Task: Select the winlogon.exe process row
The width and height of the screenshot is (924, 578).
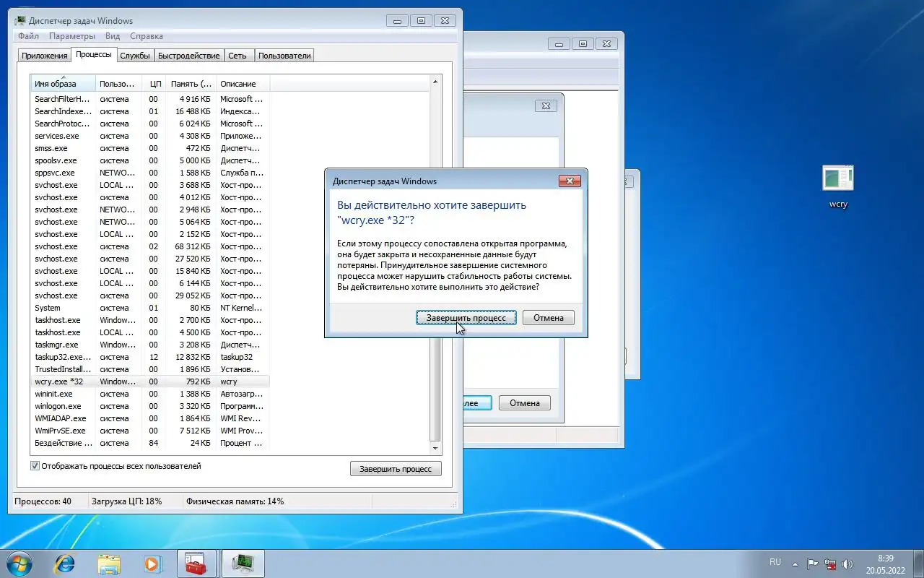Action: (150, 406)
